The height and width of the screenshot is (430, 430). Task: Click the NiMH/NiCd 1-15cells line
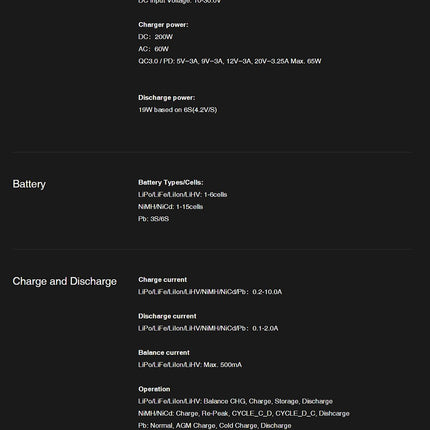coord(171,207)
